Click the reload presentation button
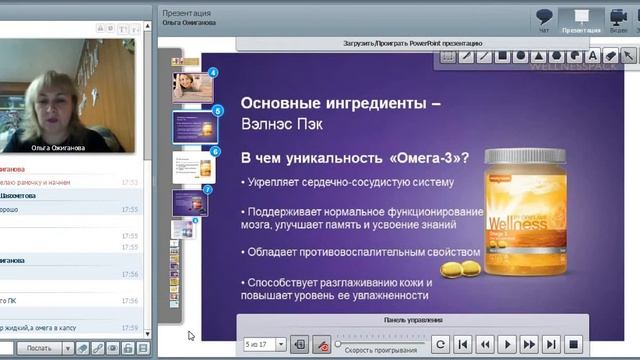This screenshot has width=640, height=360. pyautogui.click(x=440, y=345)
